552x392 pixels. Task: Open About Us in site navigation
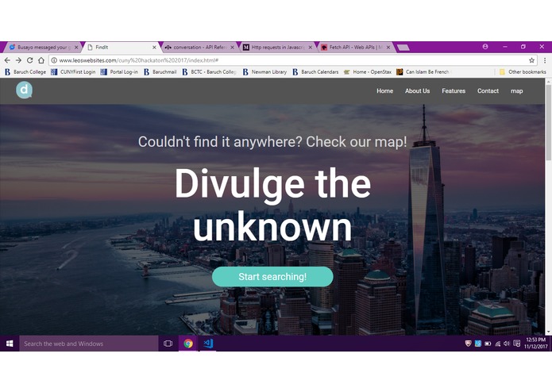[x=417, y=91]
